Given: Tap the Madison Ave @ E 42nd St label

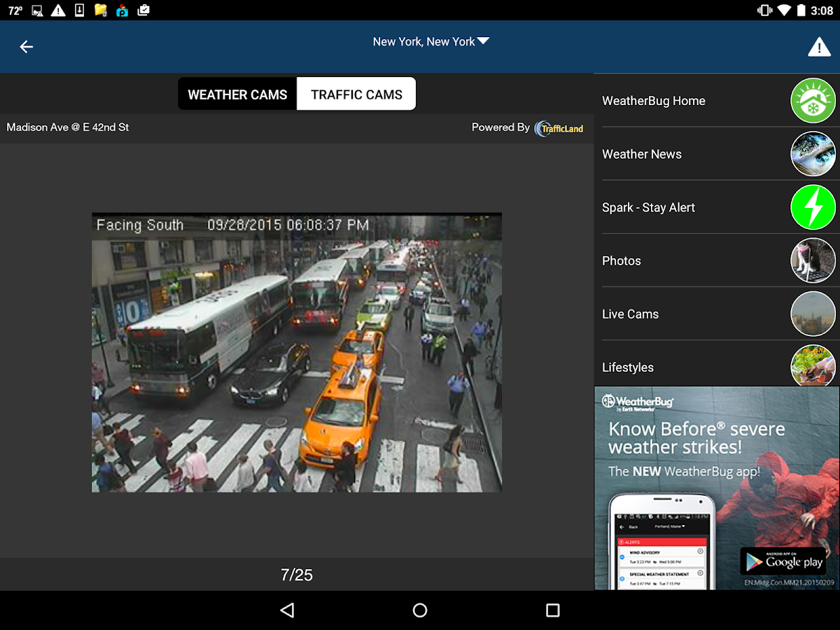Looking at the screenshot, I should (68, 127).
